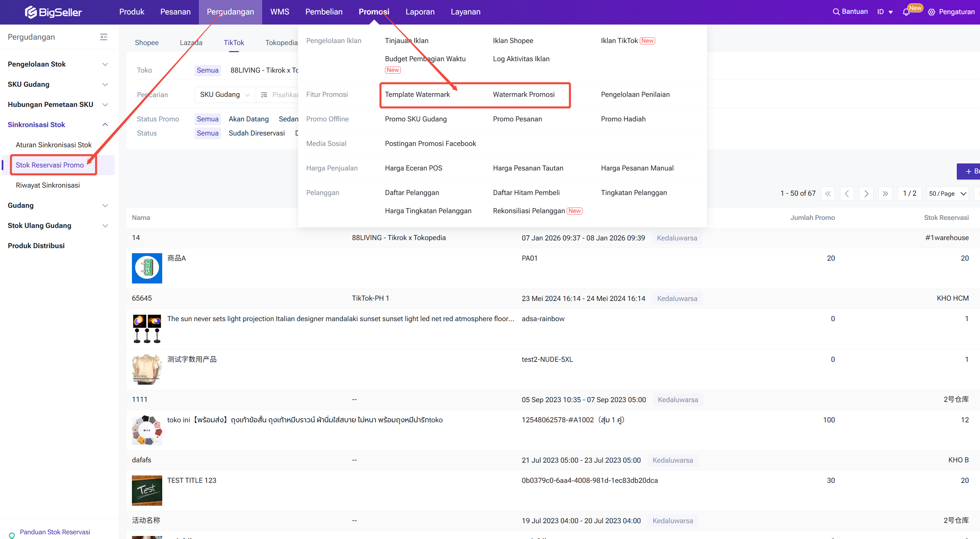
Task: Click the Bantuan search icon
Action: [x=836, y=12]
